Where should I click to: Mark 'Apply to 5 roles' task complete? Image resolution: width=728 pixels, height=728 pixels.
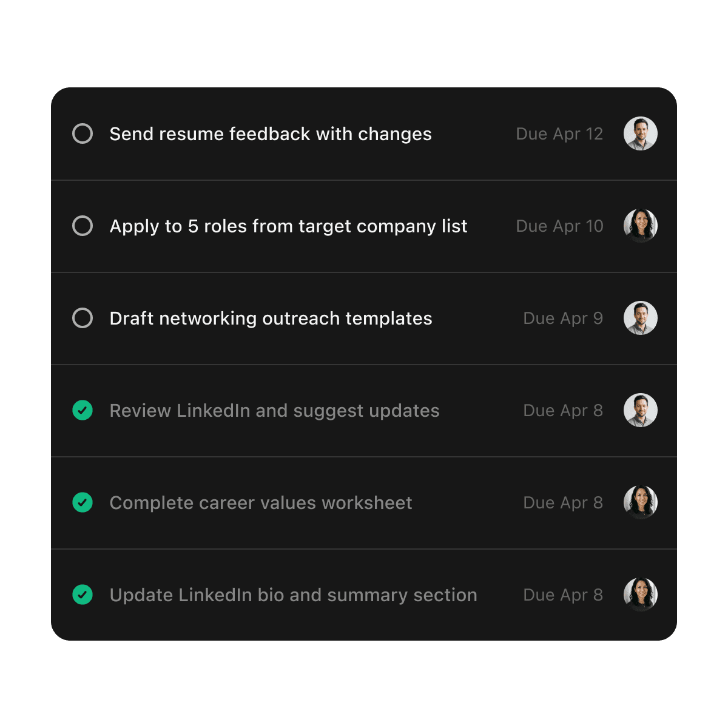click(x=83, y=226)
